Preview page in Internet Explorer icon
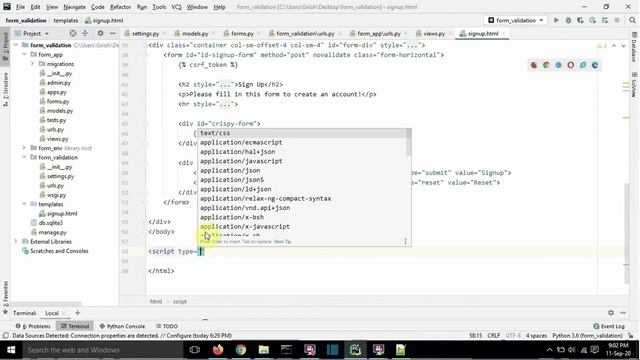Image resolution: width=640 pixels, height=360 pixels. pyautogui.click(x=583, y=65)
